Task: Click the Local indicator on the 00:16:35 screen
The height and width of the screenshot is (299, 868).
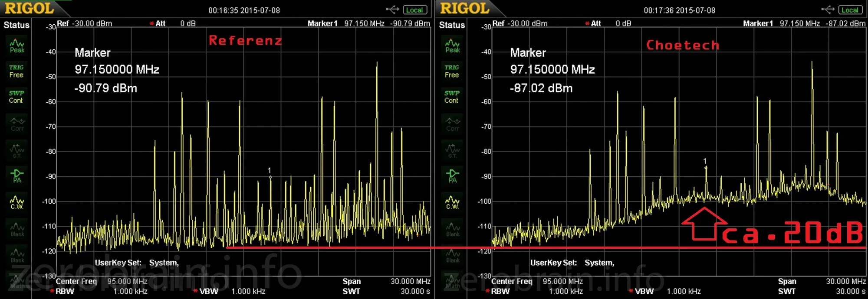Action: (415, 10)
